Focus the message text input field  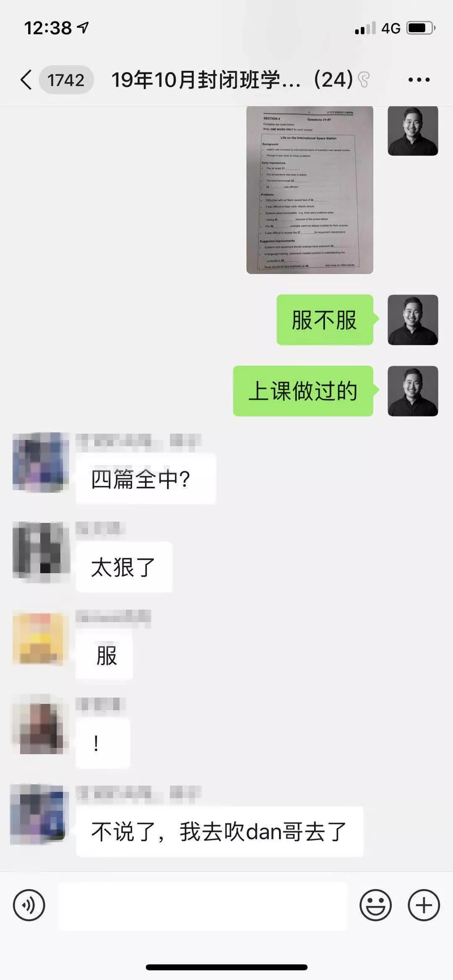tap(203, 906)
